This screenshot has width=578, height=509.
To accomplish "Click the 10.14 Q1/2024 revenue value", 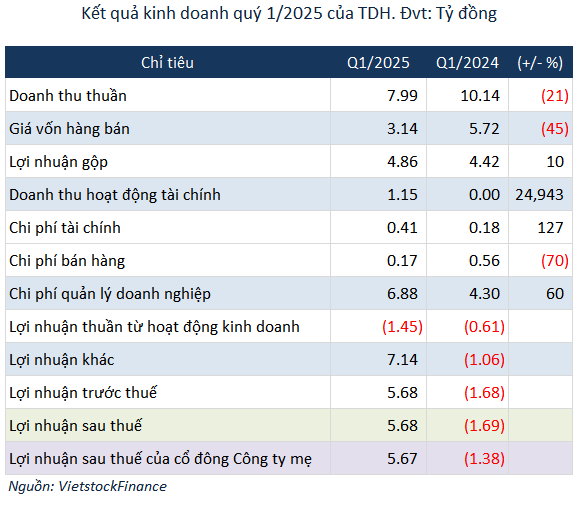I will [480, 96].
